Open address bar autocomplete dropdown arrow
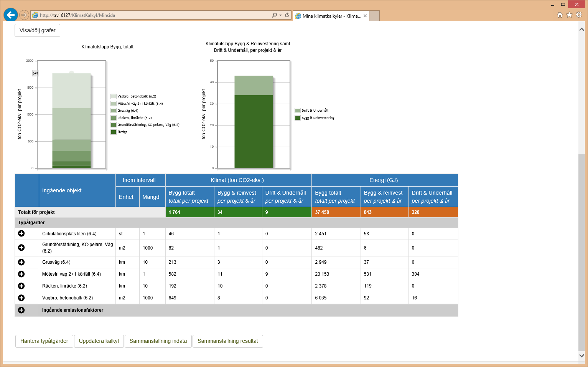Screen dimensions: 588x367 (x=281, y=15)
